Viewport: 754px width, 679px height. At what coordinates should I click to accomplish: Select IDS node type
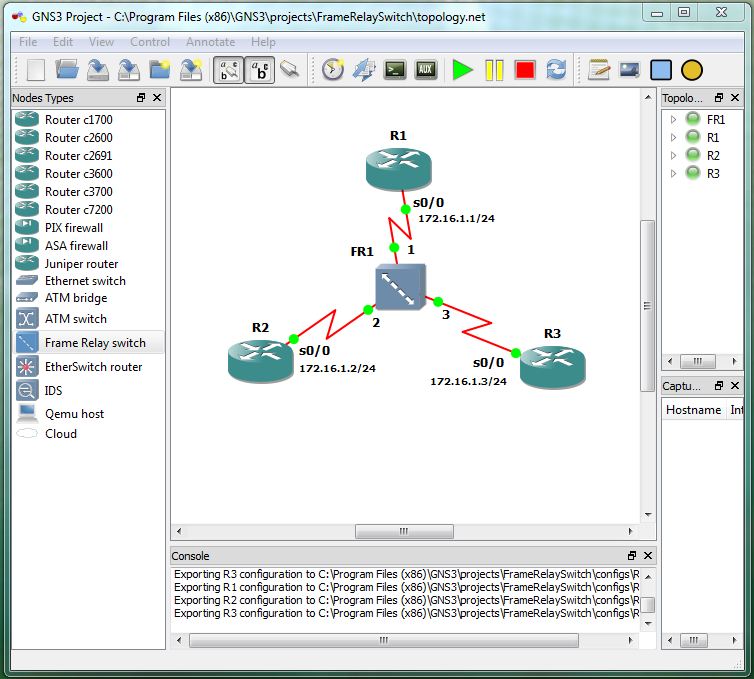coord(88,390)
